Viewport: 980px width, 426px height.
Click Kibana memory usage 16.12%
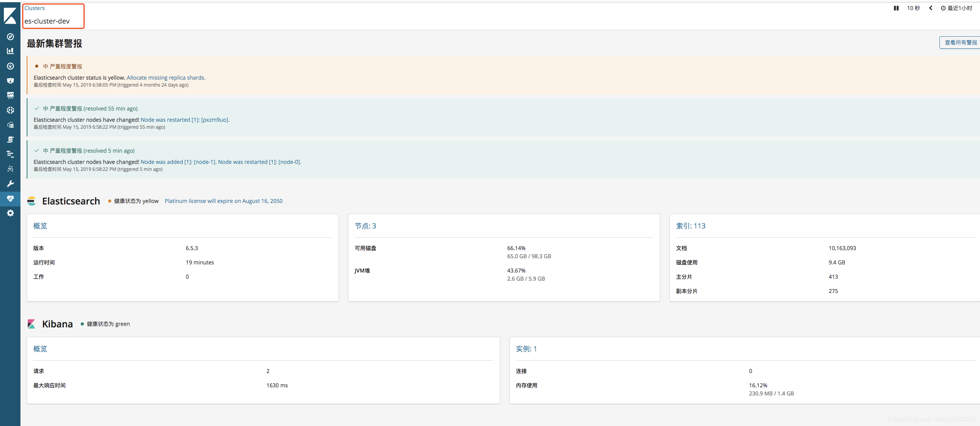pos(758,385)
